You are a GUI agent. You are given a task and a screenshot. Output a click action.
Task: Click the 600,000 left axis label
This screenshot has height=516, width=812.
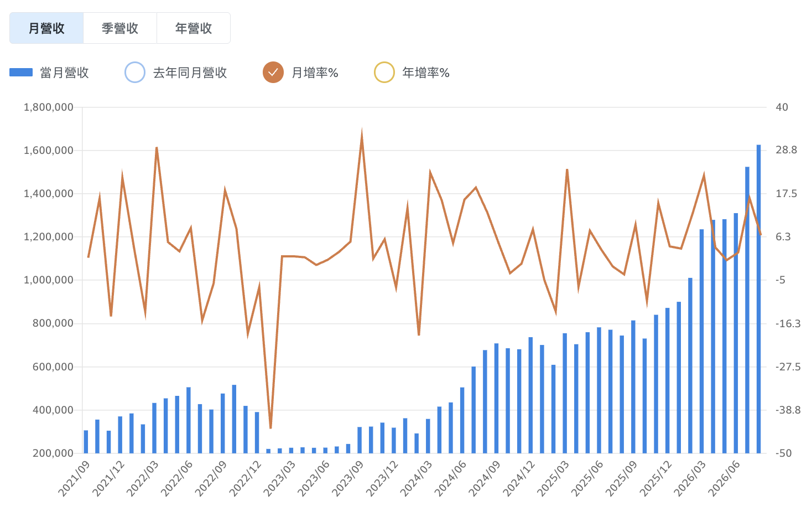click(x=53, y=367)
